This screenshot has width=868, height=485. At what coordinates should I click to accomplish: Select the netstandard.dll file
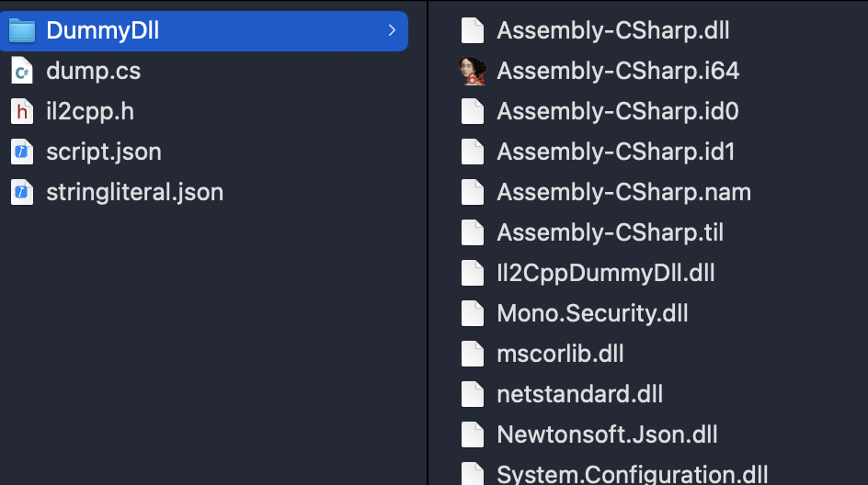point(579,394)
